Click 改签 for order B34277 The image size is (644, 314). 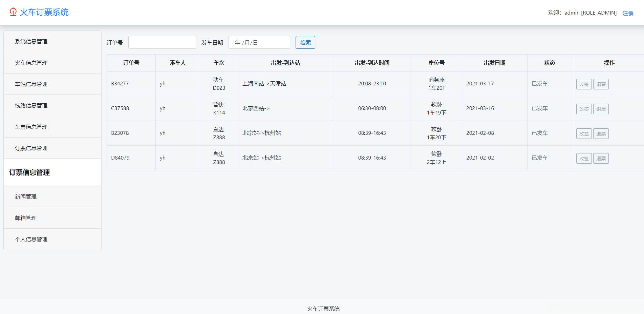[x=584, y=84]
